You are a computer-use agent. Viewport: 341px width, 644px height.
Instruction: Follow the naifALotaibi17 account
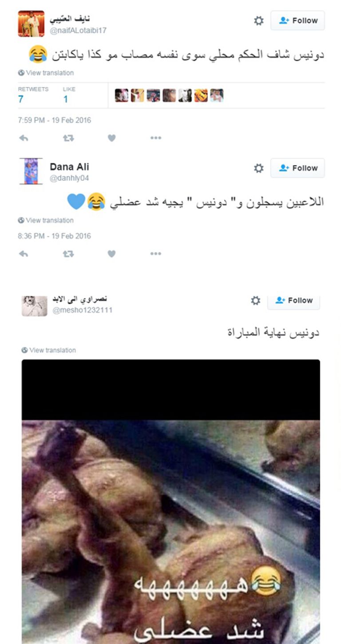297,20
